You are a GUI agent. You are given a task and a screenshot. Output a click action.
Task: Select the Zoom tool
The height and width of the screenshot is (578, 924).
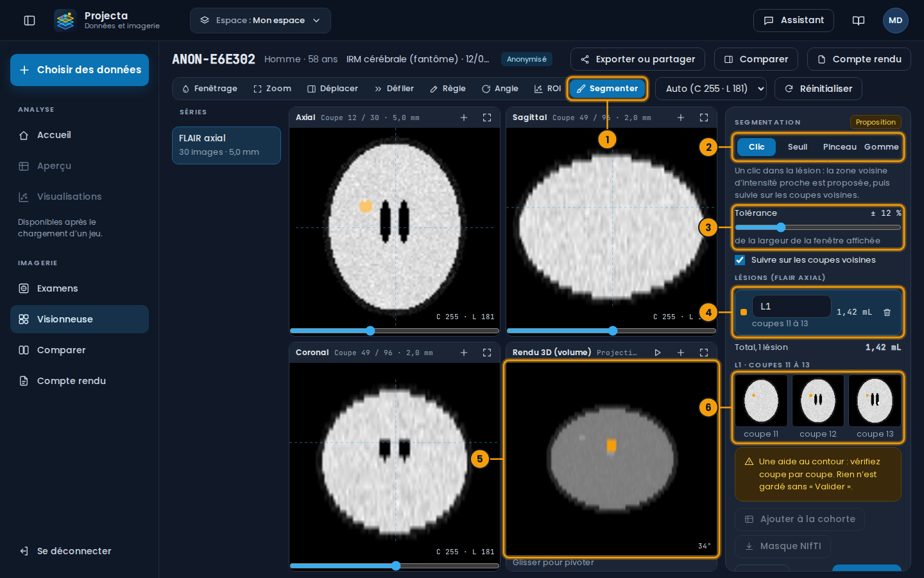[272, 89]
